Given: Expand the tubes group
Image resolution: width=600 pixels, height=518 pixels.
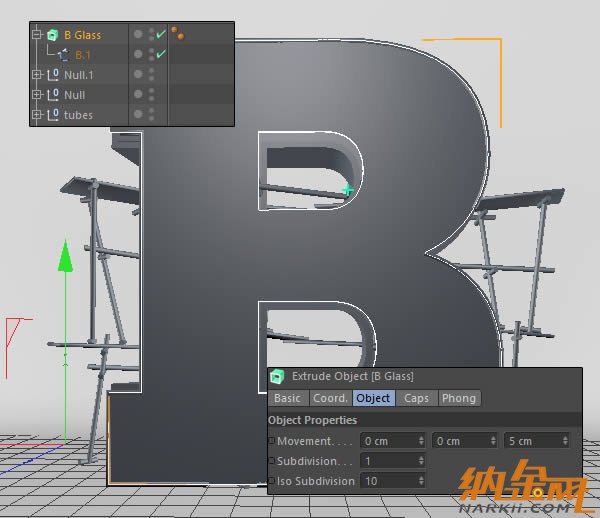Looking at the screenshot, I should click(37, 114).
